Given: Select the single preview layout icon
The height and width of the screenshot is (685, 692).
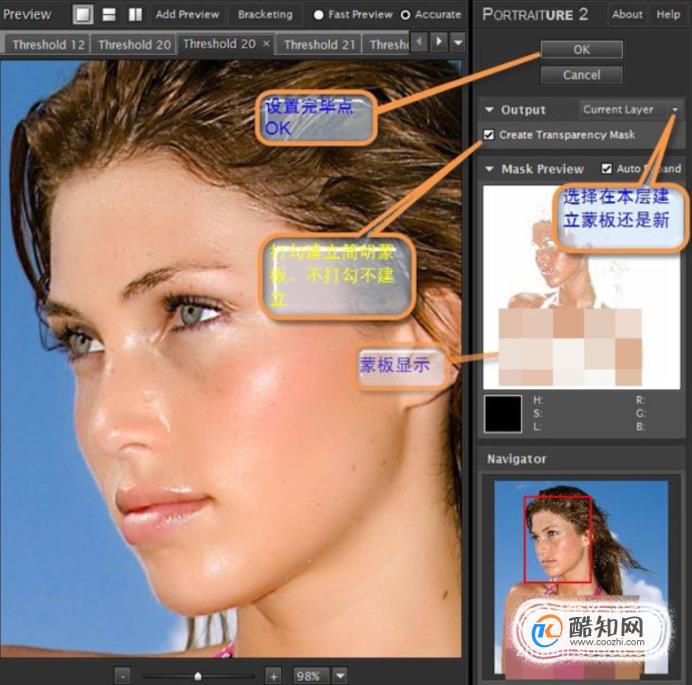Looking at the screenshot, I should point(83,14).
